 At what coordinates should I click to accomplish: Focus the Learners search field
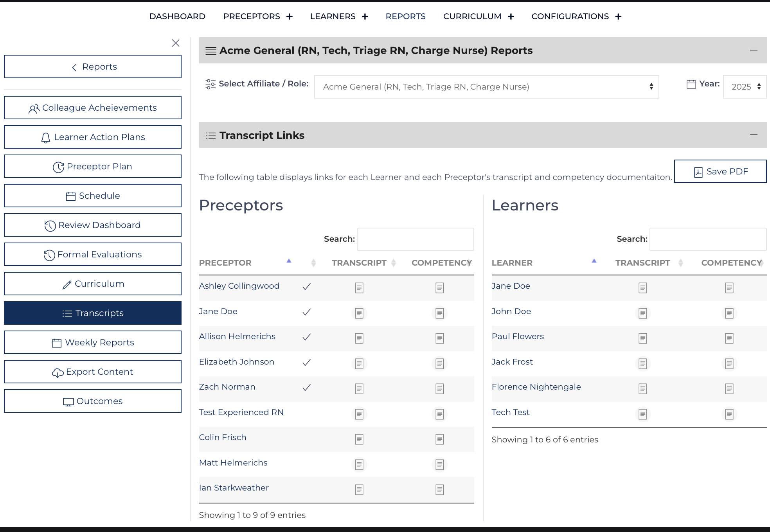pos(708,239)
